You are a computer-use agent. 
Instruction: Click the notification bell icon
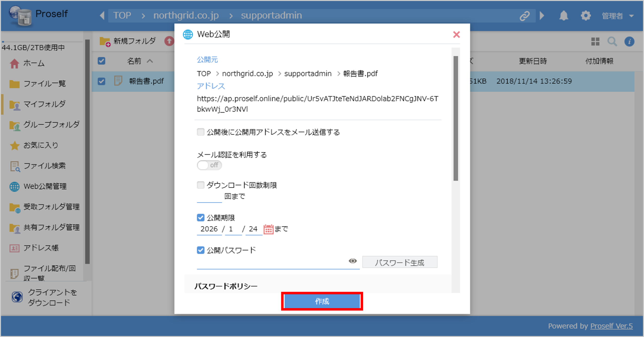(563, 15)
